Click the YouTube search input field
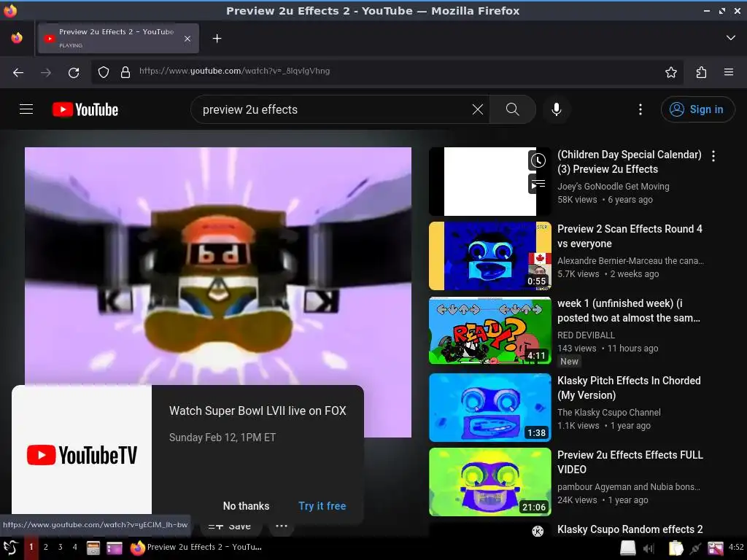 coord(333,109)
